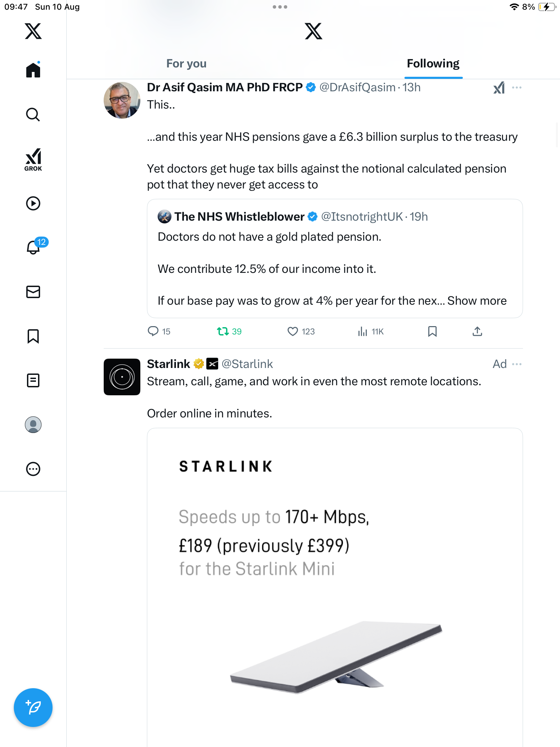Open the Messages envelope icon
Screen dimensions: 560x747
tap(33, 292)
